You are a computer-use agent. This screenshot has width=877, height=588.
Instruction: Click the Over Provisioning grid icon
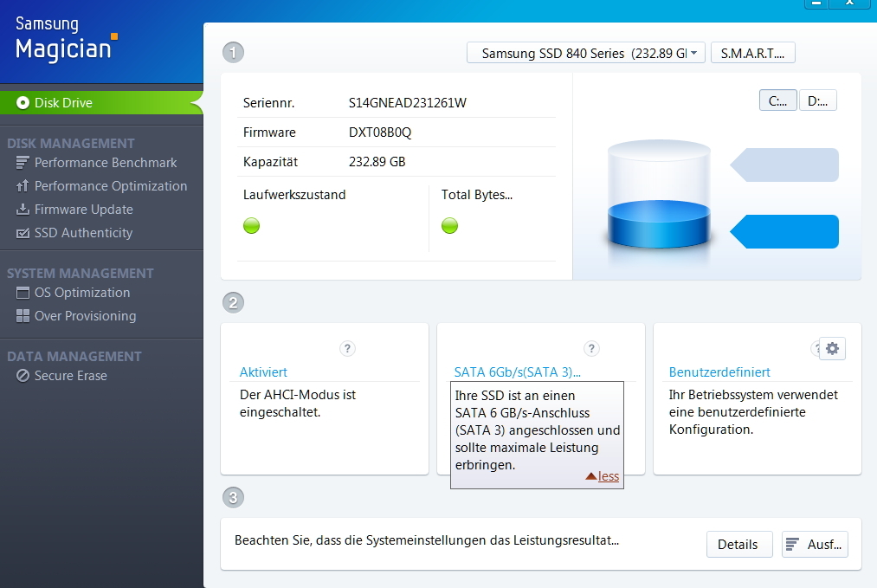pos(23,316)
